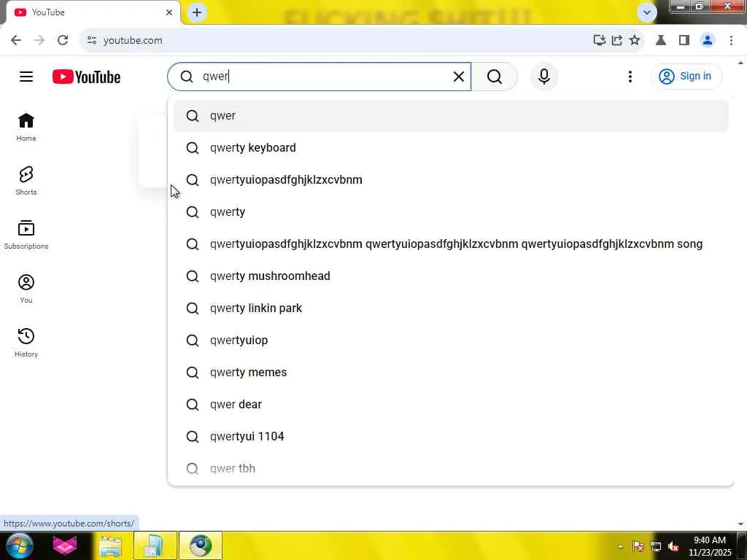
Task: Choose suggestion "qwerty linkin park"
Action: tap(451, 308)
